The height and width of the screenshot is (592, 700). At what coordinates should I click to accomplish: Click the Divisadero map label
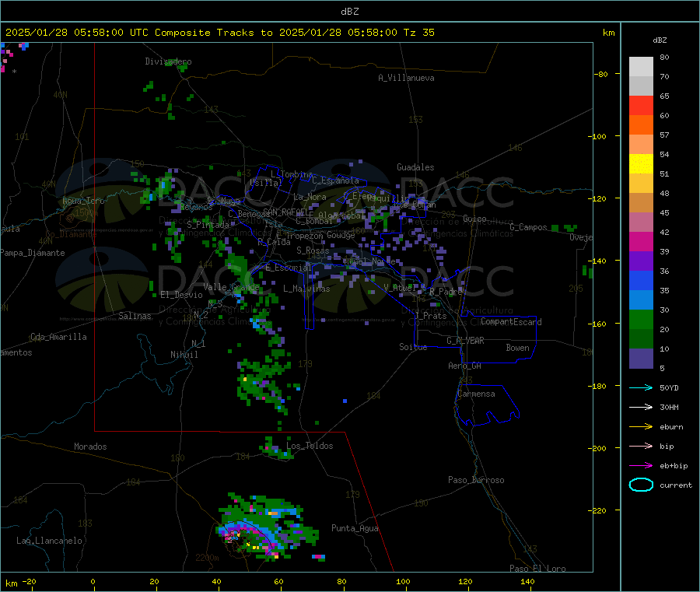tap(168, 61)
